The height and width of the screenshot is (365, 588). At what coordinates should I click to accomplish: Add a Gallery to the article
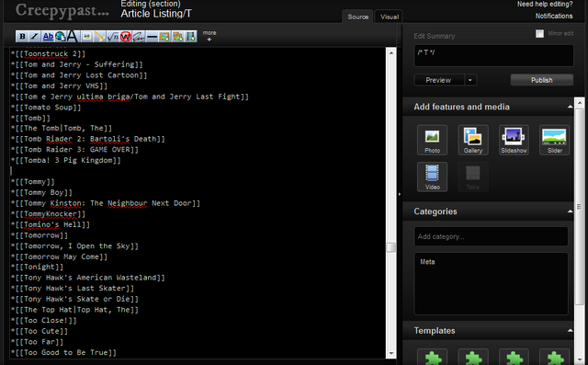473,140
